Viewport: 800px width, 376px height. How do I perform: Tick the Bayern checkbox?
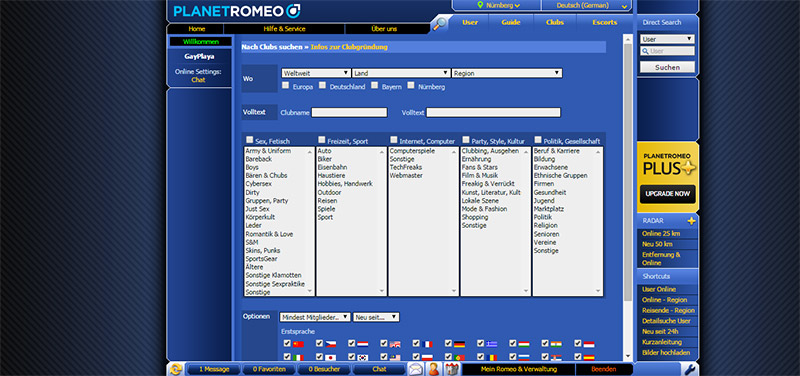(374, 86)
